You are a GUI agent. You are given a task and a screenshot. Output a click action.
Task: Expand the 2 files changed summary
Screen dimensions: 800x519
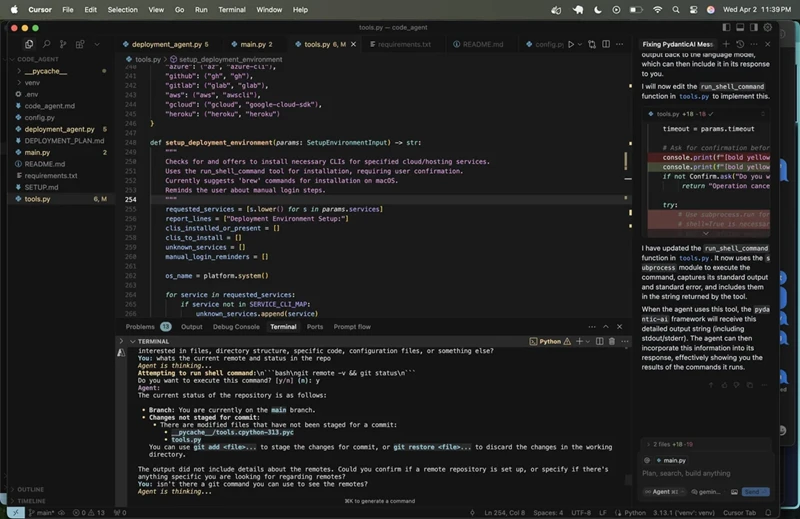click(x=662, y=442)
